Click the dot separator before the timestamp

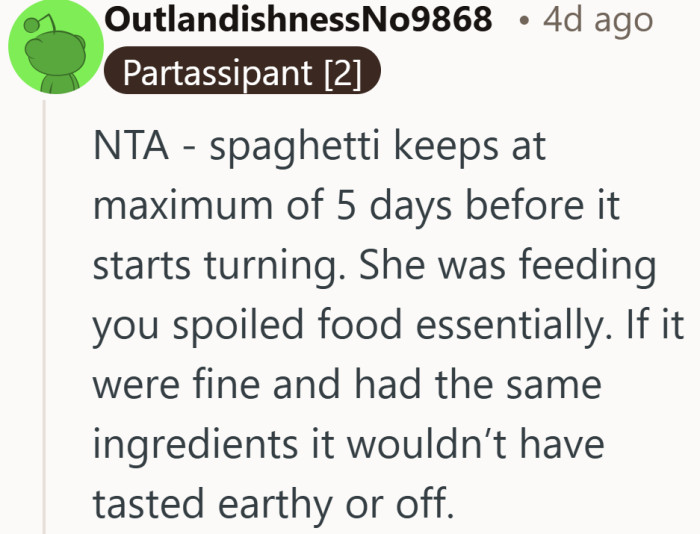tap(521, 21)
